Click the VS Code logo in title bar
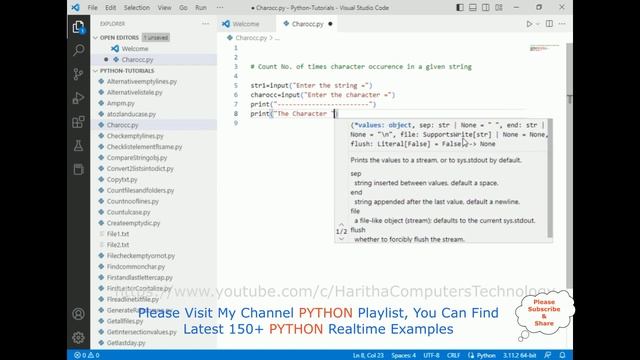 coord(76,7)
